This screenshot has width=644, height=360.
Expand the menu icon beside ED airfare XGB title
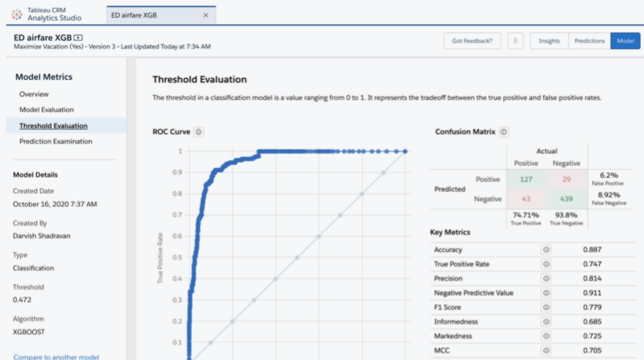click(x=78, y=37)
